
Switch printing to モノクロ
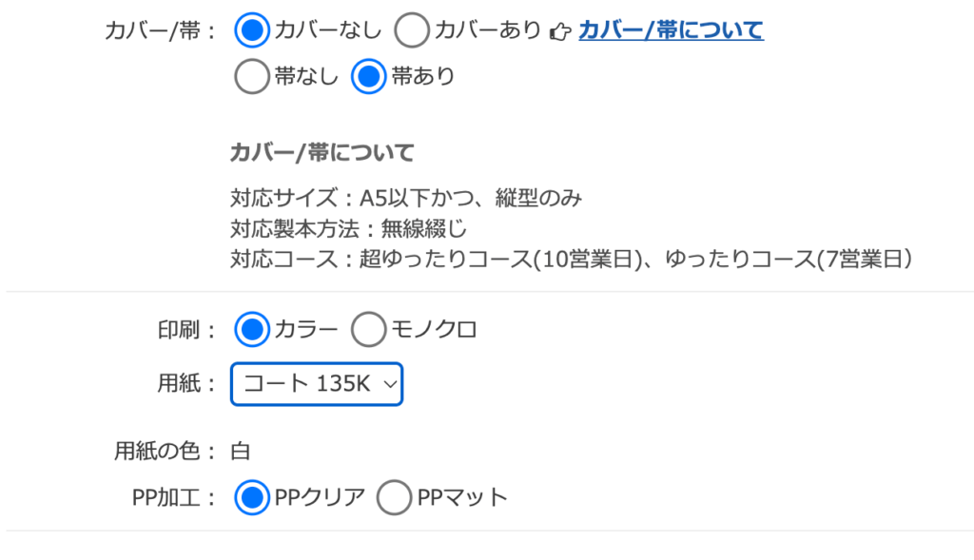[368, 330]
